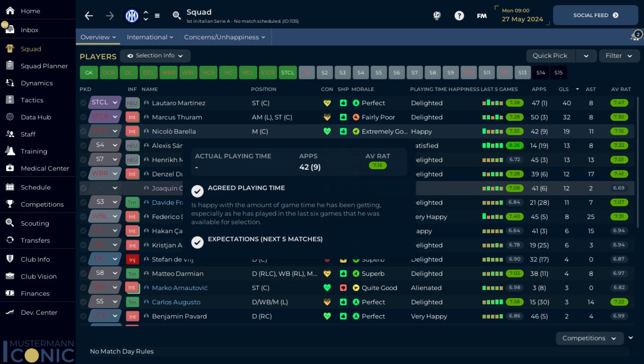
Task: Open Scouting from the sidebar
Action: 35,224
